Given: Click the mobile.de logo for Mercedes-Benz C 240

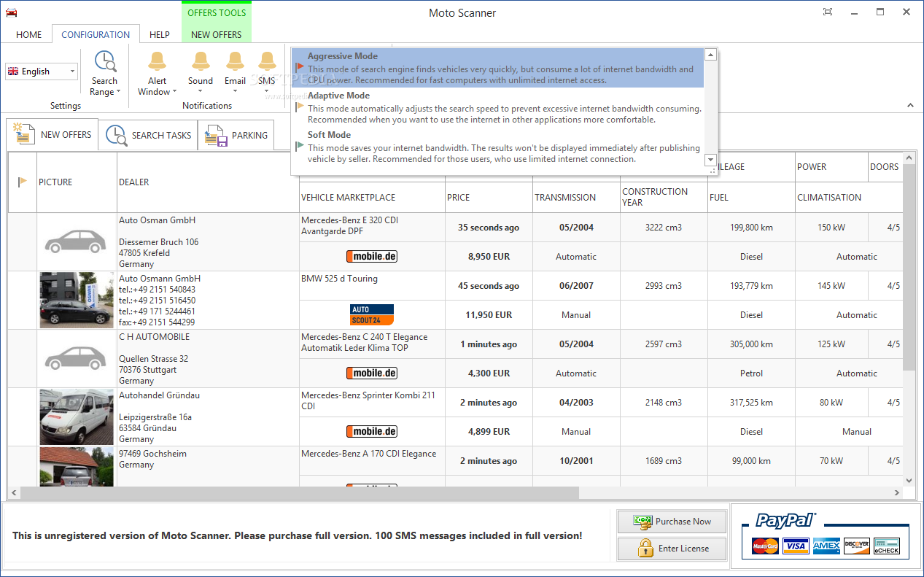Looking at the screenshot, I should click(x=372, y=373).
